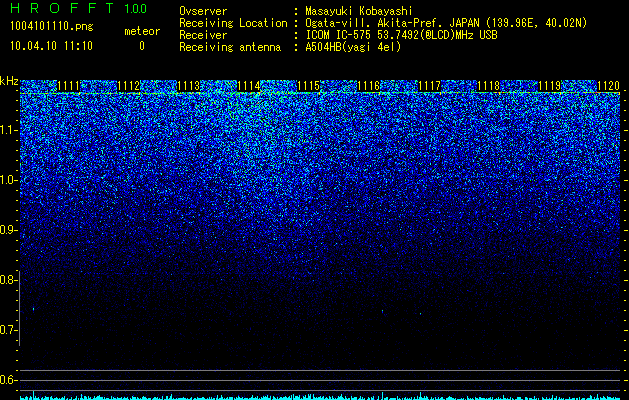The width and height of the screenshot is (629, 400).
Task: Click the 1.0 kHz axis label
Action: [8, 180]
